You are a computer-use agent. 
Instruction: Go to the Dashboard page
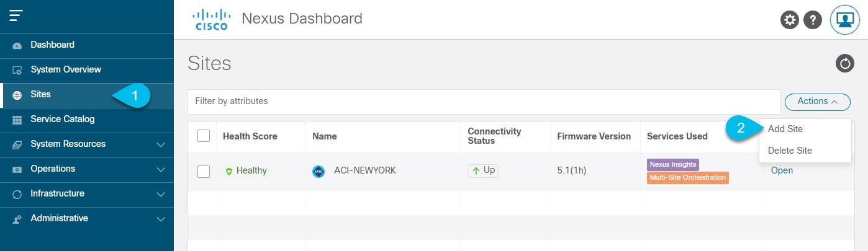click(52, 45)
